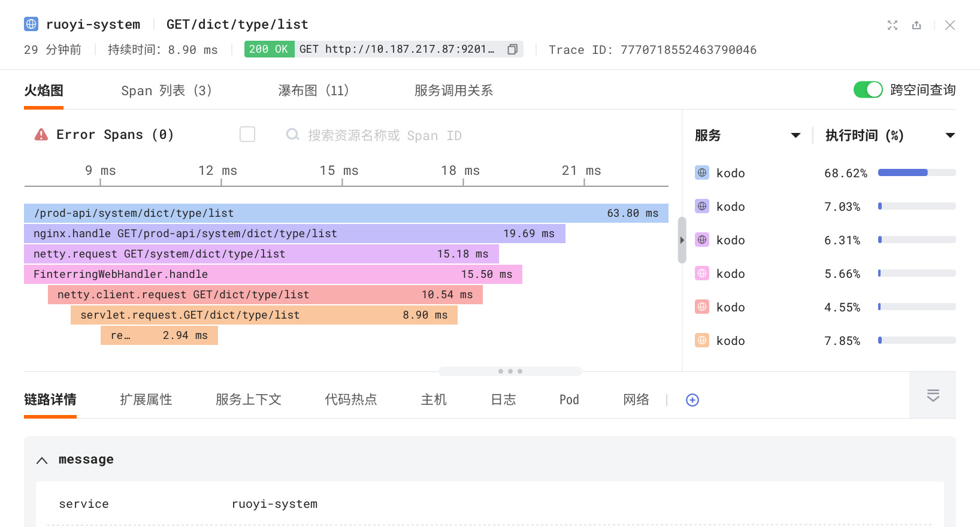Collapse the message section

[42, 460]
